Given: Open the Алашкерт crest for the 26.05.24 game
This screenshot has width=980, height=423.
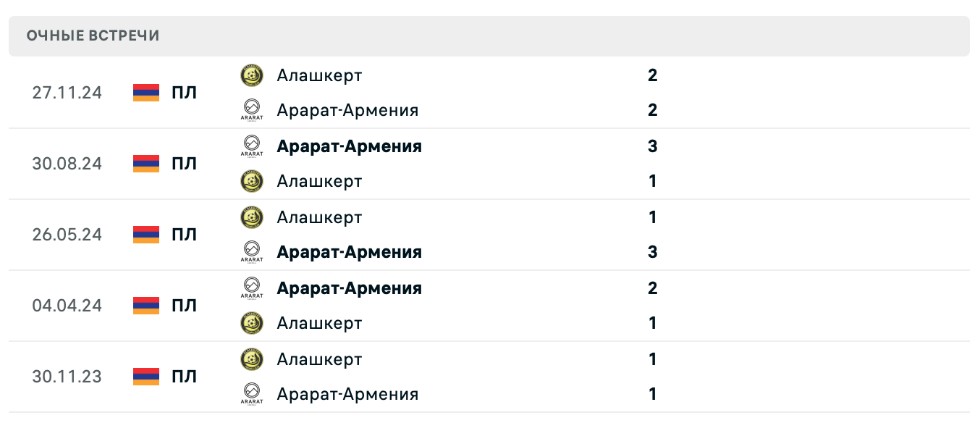Looking at the screenshot, I should pyautogui.click(x=251, y=217).
